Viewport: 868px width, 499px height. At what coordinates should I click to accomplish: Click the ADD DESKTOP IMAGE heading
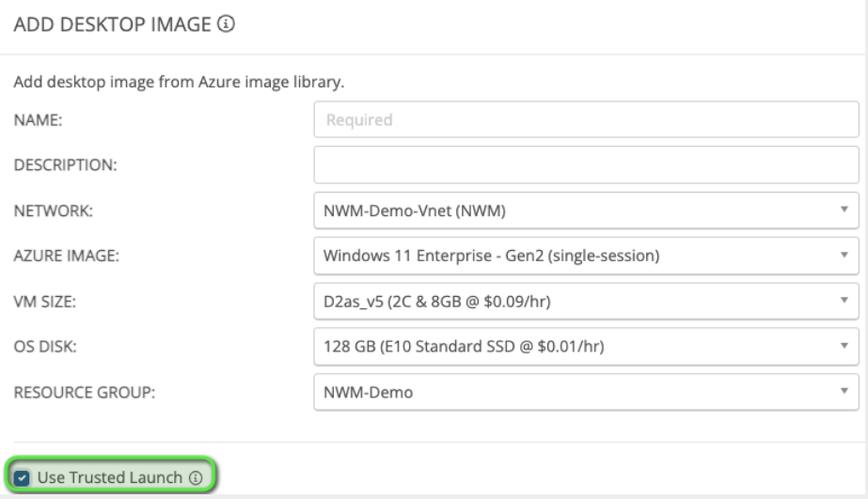pyautogui.click(x=112, y=25)
